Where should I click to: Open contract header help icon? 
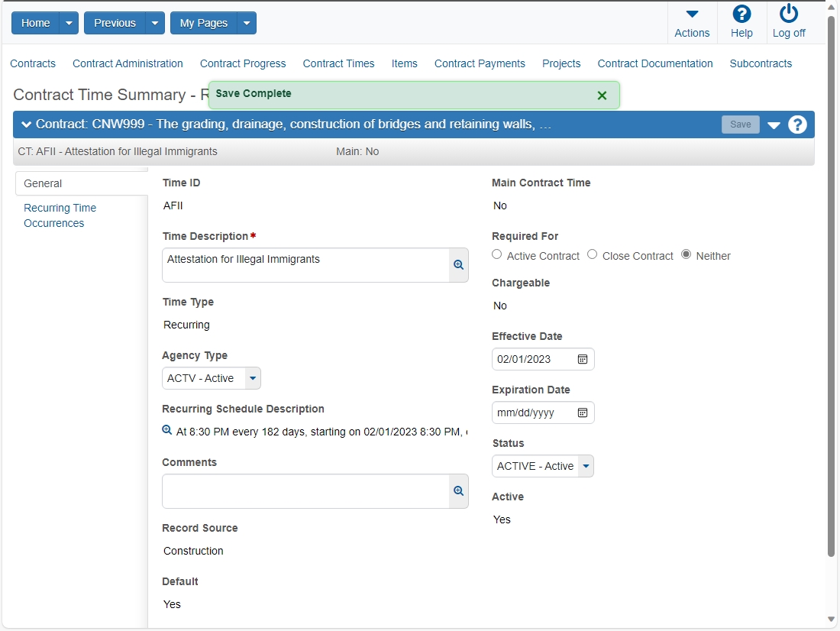797,125
